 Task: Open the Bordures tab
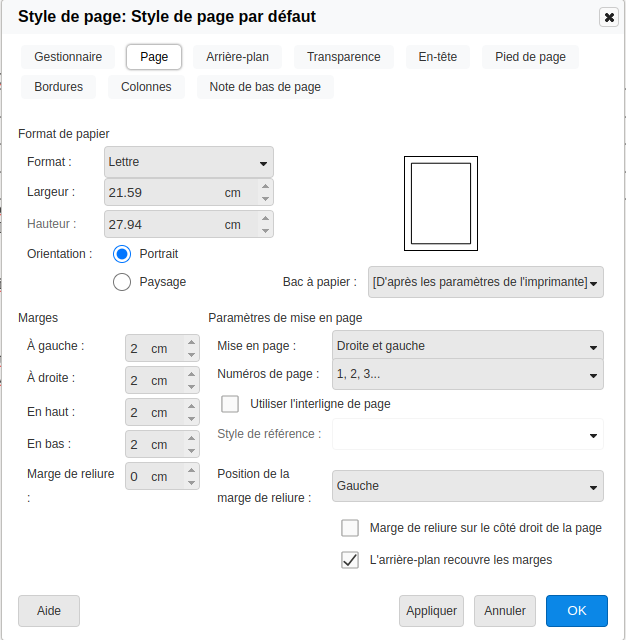point(58,87)
